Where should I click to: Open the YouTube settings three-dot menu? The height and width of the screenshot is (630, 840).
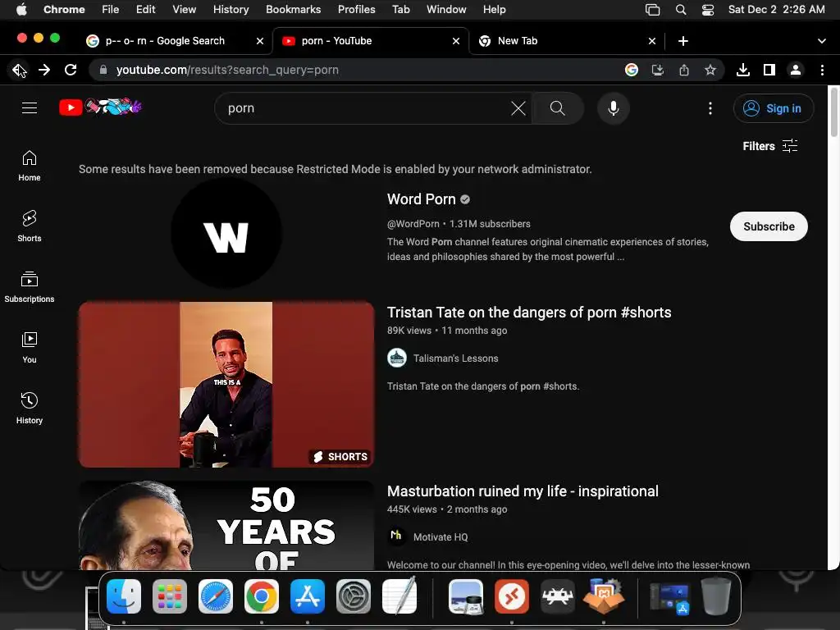pyautogui.click(x=710, y=108)
